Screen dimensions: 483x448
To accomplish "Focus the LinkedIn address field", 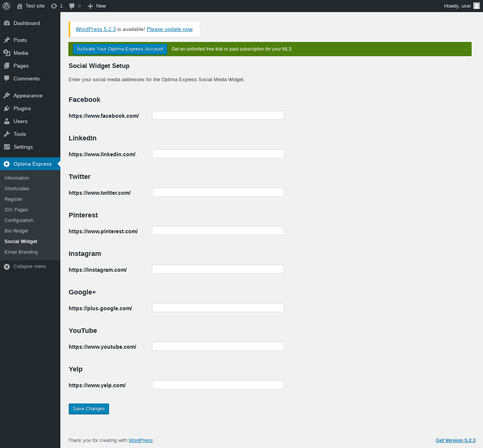I will click(218, 154).
